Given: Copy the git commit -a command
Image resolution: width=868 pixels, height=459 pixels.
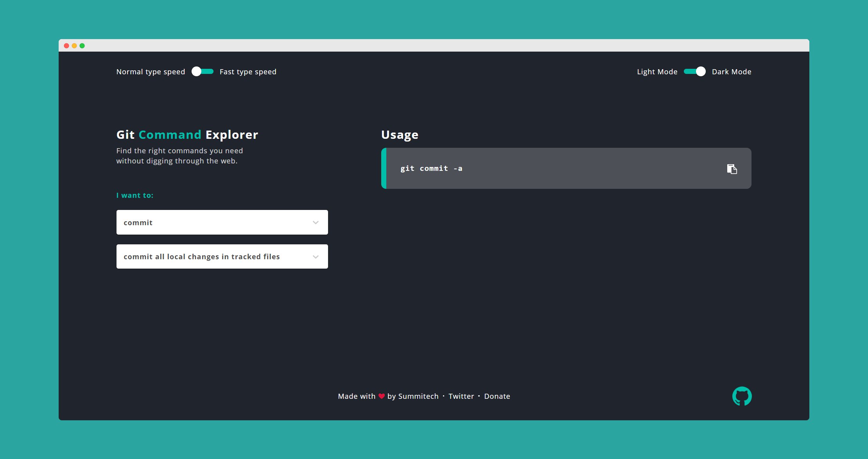Looking at the screenshot, I should coord(732,169).
